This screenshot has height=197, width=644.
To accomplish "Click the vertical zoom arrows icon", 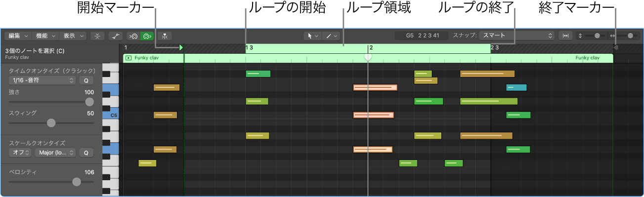I will [580, 36].
